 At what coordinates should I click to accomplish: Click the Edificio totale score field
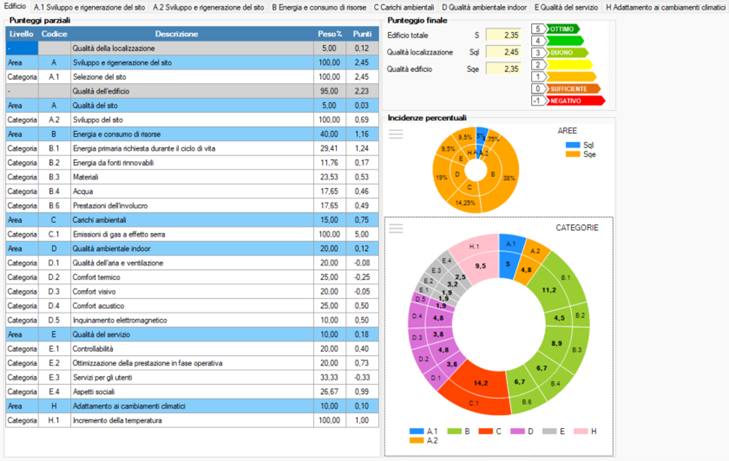504,35
